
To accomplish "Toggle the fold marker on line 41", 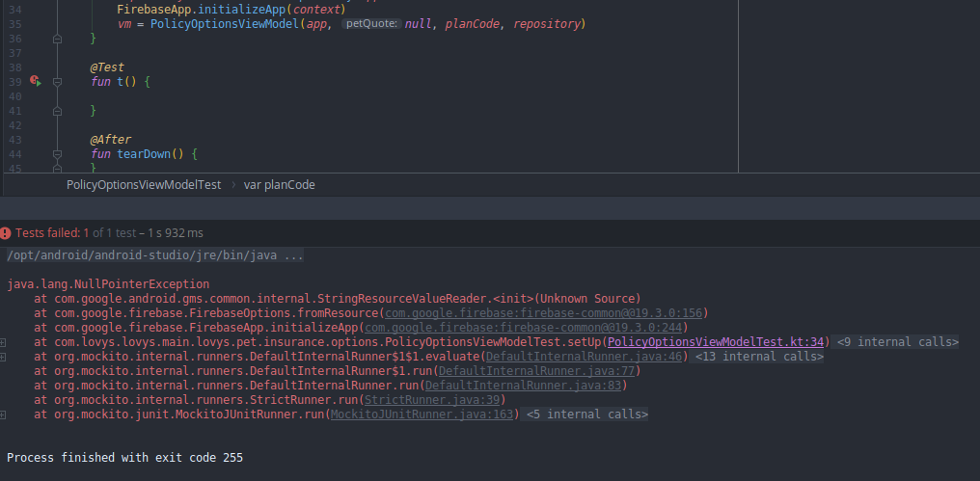I will [x=57, y=111].
